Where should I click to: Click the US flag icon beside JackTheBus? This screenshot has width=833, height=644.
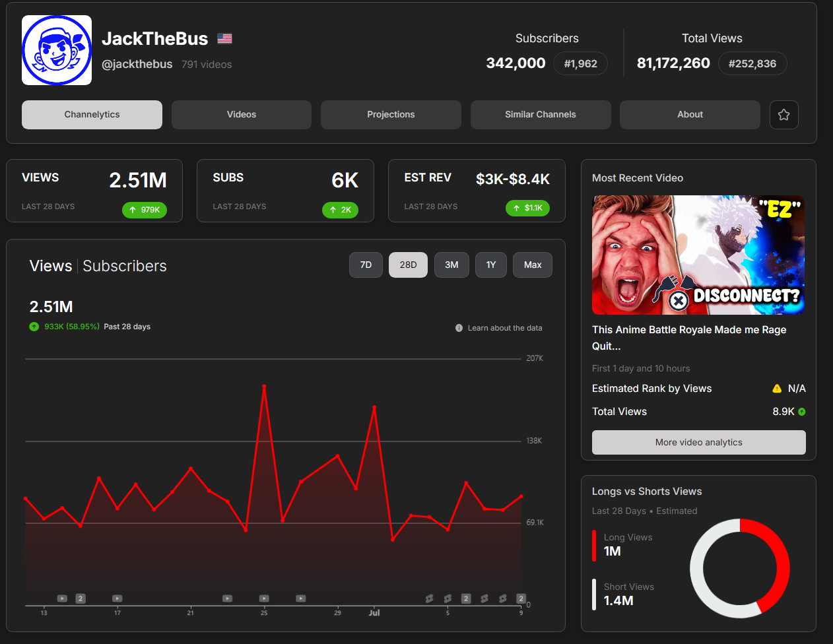click(x=225, y=38)
